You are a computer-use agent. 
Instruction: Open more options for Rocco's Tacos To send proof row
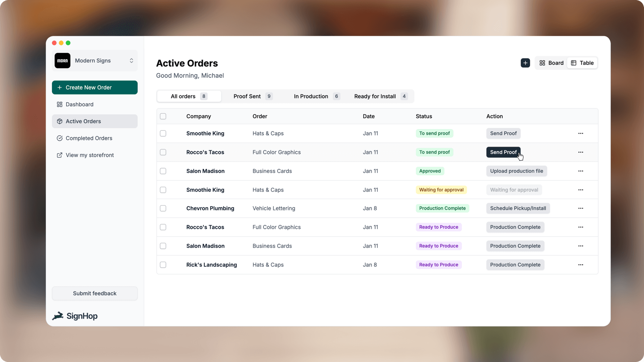(x=581, y=152)
